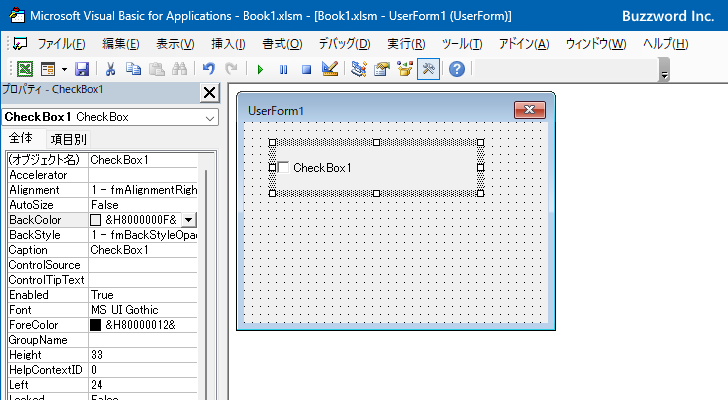The height and width of the screenshot is (400, 728).
Task: Select the BackStyle property value
Action: pos(143,235)
